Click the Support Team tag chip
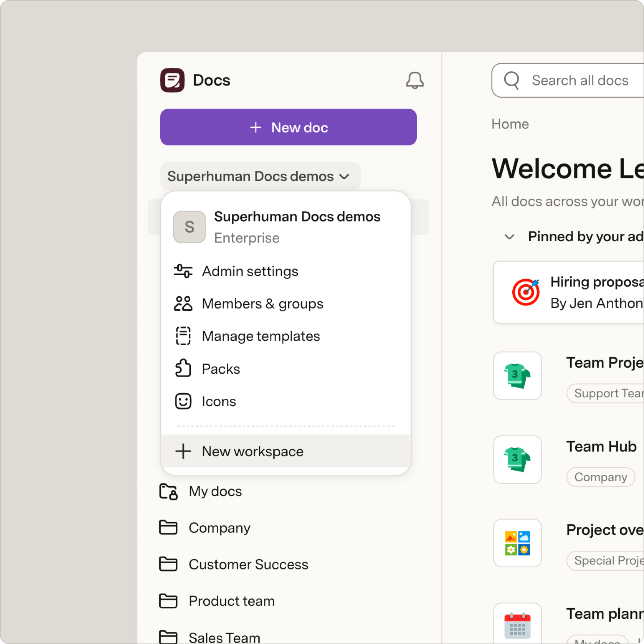This screenshot has width=644, height=644. [x=605, y=393]
